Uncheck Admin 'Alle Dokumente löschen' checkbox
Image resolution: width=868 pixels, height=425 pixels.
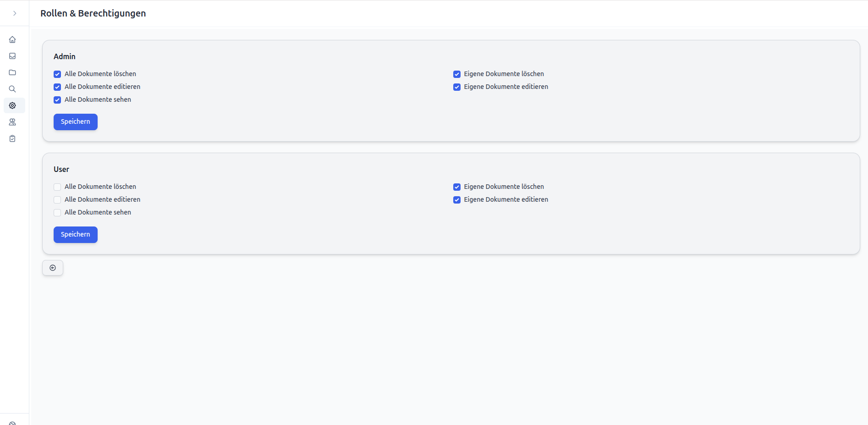click(x=57, y=74)
